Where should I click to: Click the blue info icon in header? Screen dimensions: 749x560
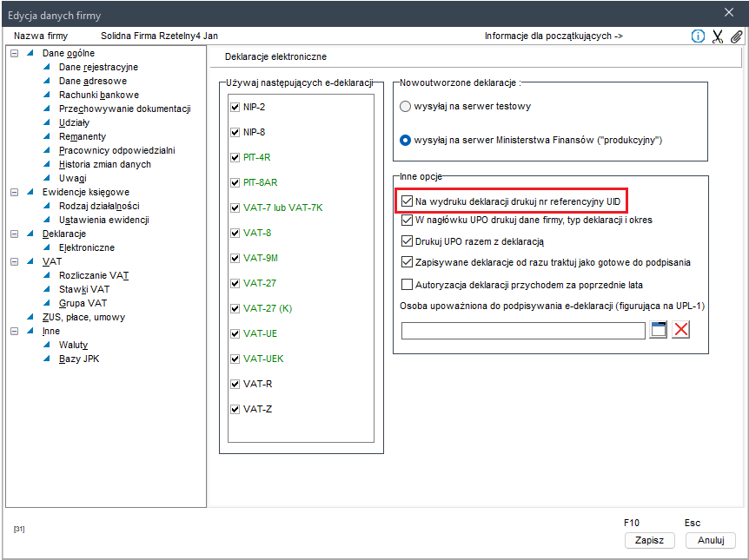[x=698, y=36]
